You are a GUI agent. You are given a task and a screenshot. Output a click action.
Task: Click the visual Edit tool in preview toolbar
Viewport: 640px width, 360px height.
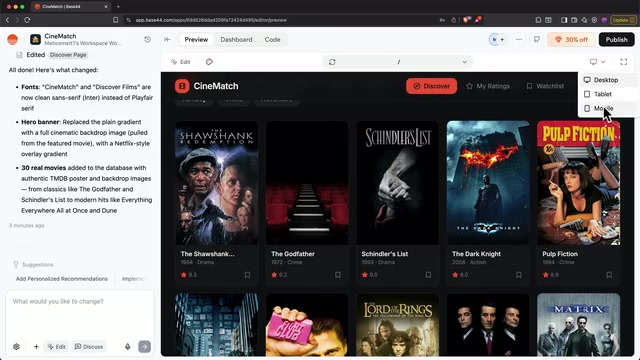(181, 62)
